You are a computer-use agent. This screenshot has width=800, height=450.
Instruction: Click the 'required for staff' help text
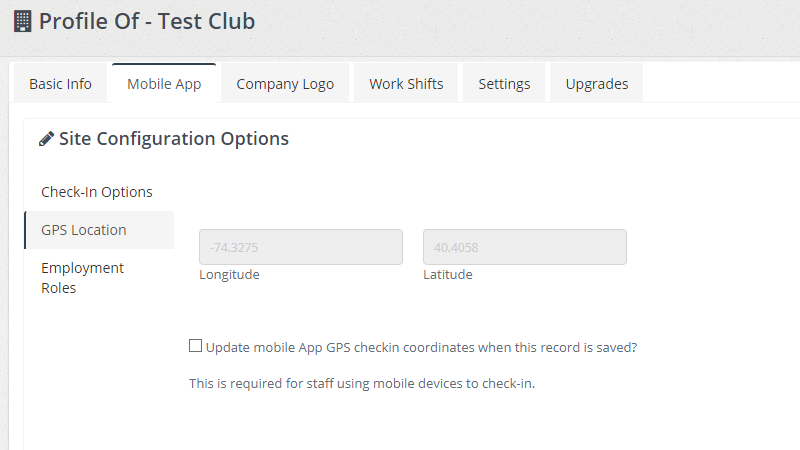[x=362, y=383]
